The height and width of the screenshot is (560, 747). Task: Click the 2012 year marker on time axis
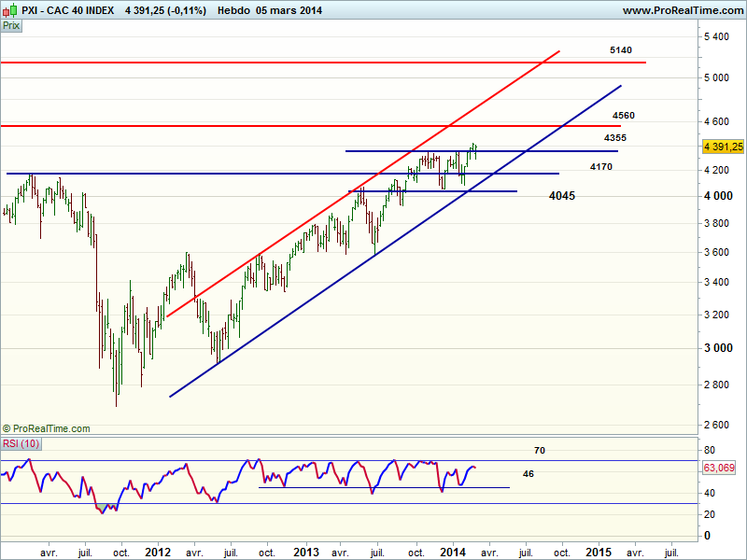(x=158, y=552)
